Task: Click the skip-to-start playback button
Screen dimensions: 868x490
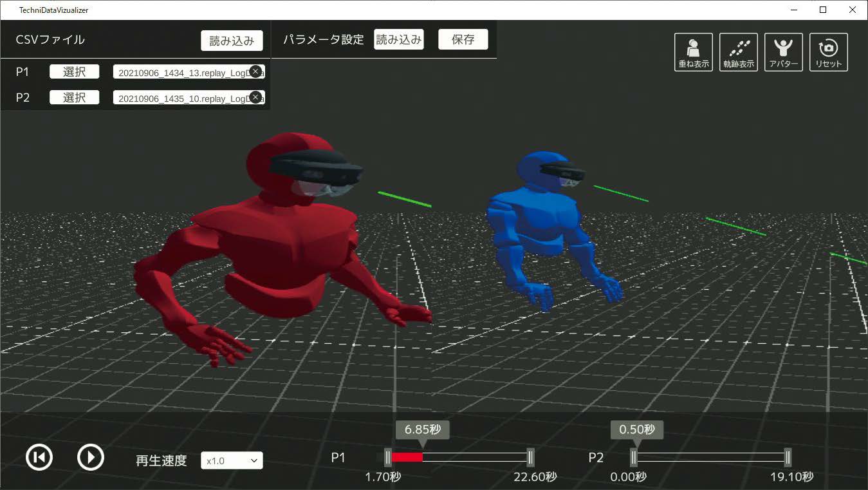Action: [x=39, y=457]
